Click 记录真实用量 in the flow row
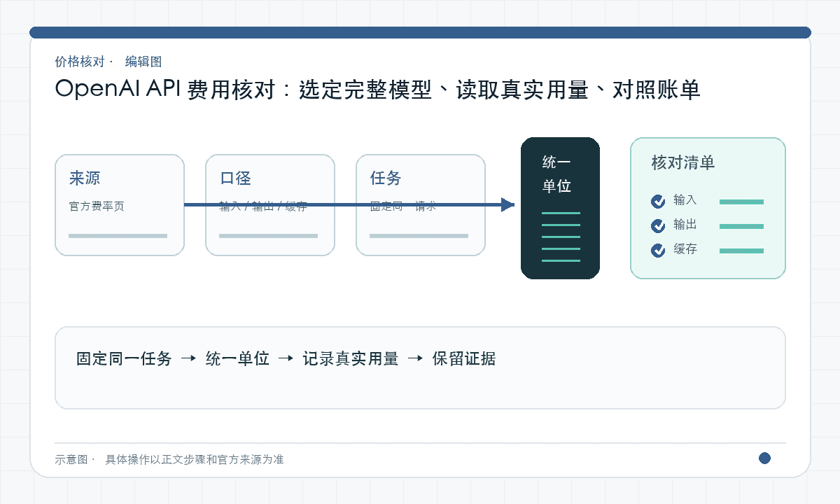Image resolution: width=840 pixels, height=504 pixels. coord(351,359)
